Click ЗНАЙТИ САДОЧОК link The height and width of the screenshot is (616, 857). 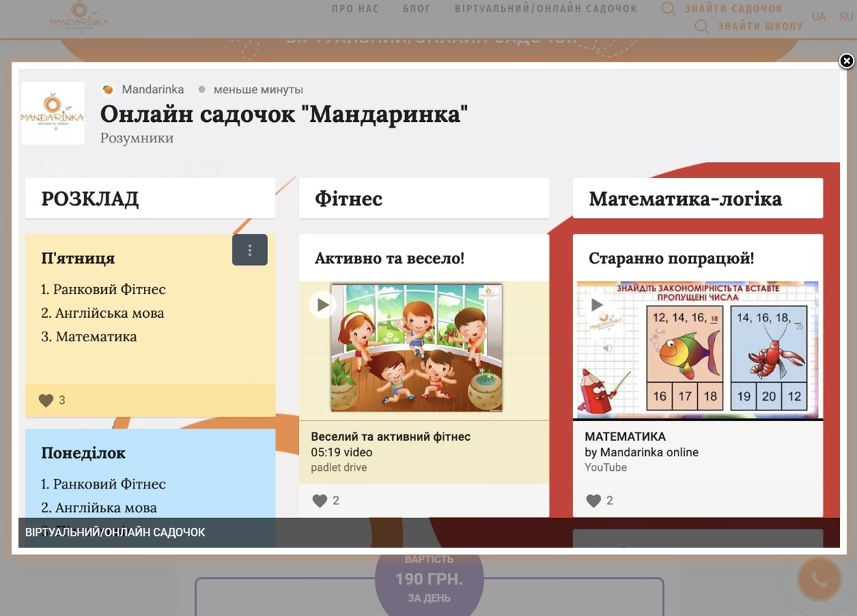click(x=734, y=9)
